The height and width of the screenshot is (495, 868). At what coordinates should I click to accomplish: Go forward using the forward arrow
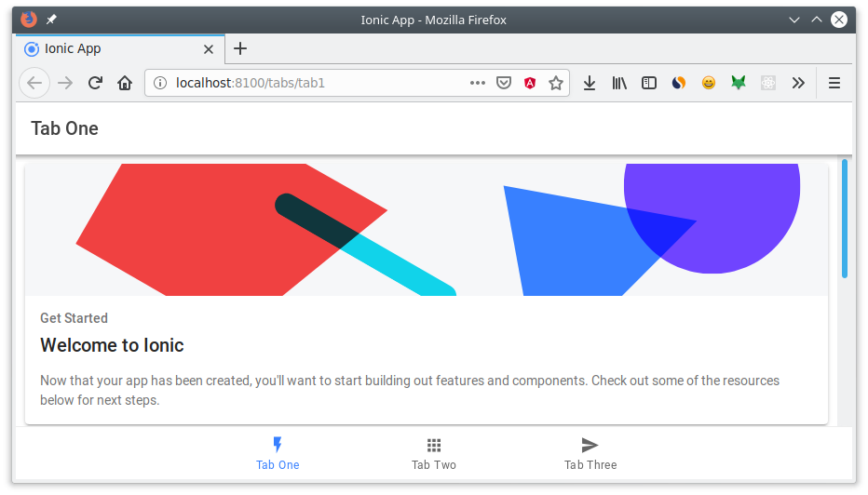pyautogui.click(x=65, y=83)
